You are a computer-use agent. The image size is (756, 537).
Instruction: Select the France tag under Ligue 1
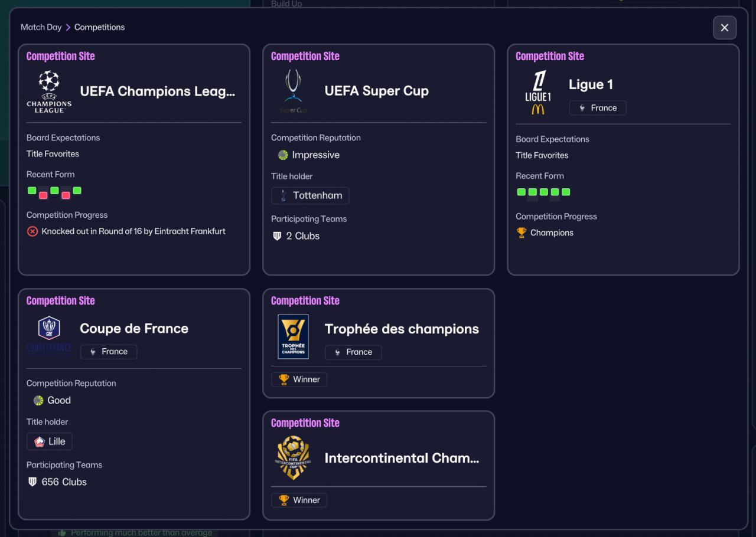tap(598, 108)
